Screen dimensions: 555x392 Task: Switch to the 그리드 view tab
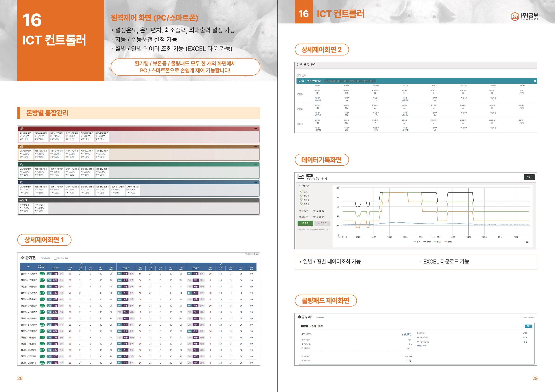322,223
